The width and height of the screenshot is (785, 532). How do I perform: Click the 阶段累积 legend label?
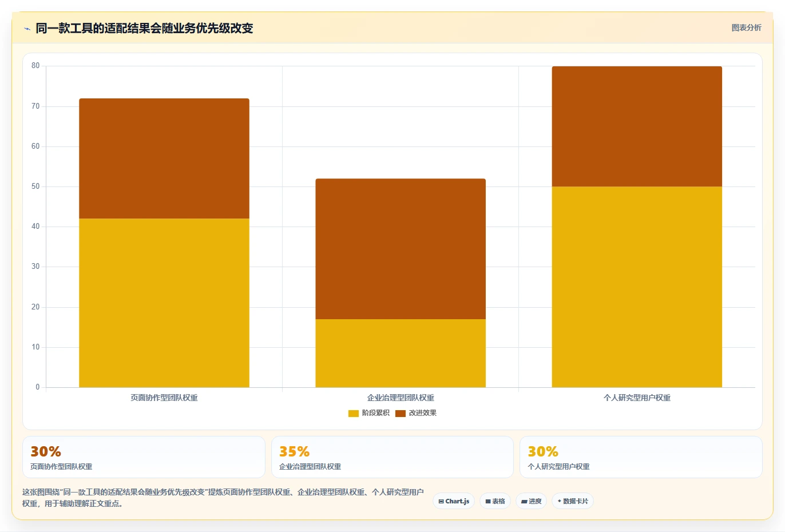[x=375, y=413]
